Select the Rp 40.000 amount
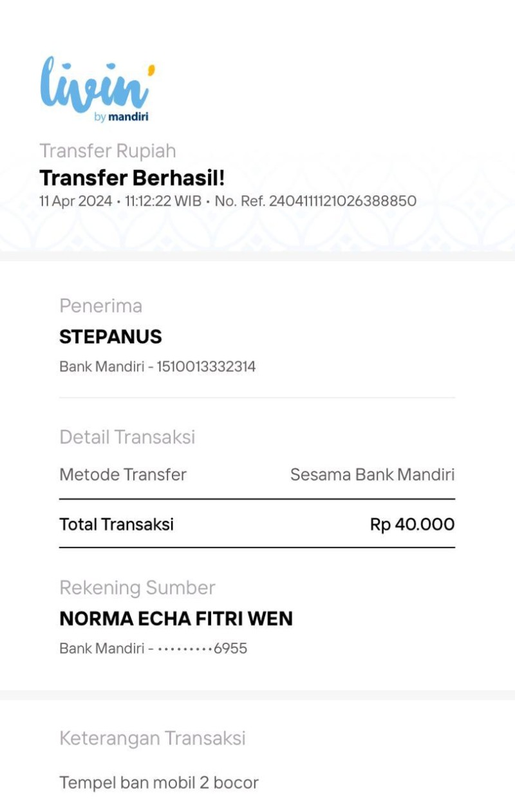Viewport: 515px width, 812px height. click(412, 524)
